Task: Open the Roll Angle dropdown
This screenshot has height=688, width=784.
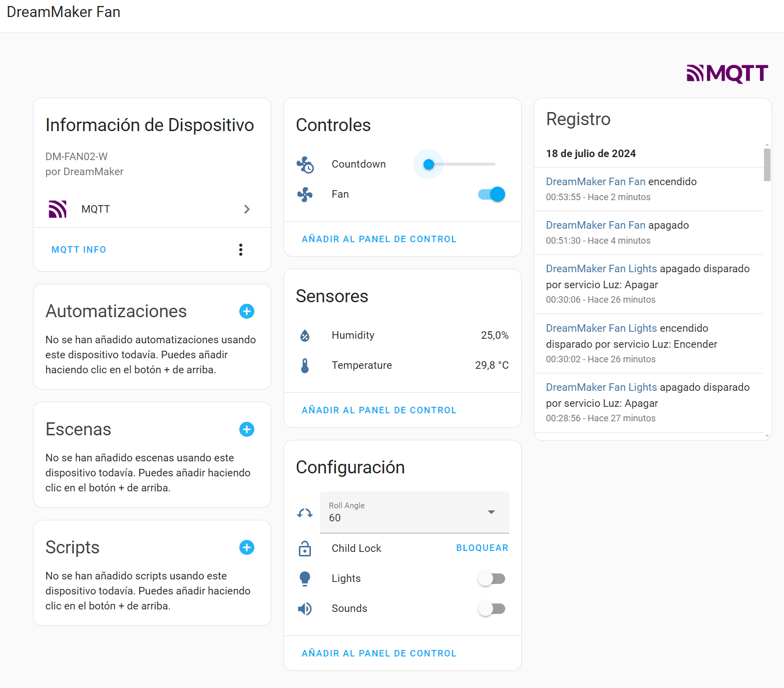Action: tap(414, 512)
